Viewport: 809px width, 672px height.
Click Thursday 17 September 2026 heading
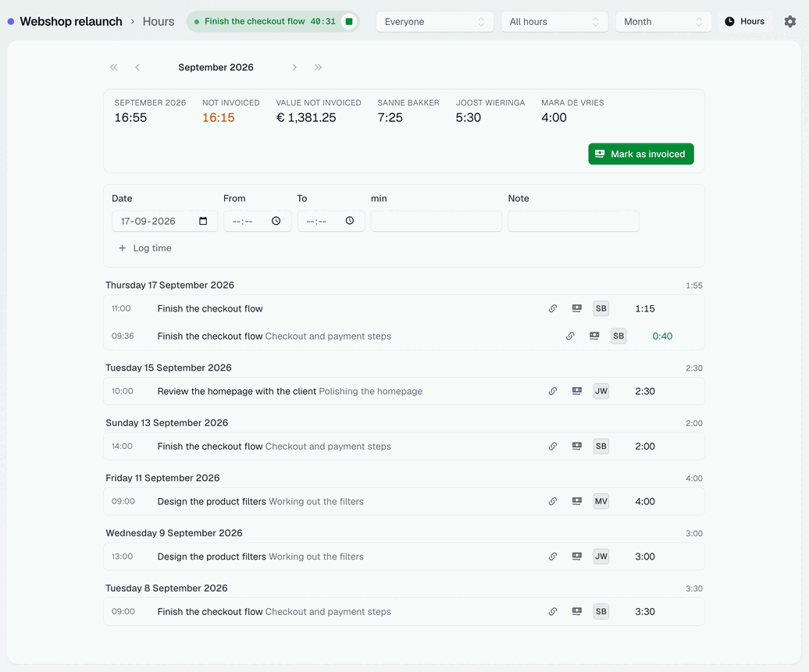(169, 285)
